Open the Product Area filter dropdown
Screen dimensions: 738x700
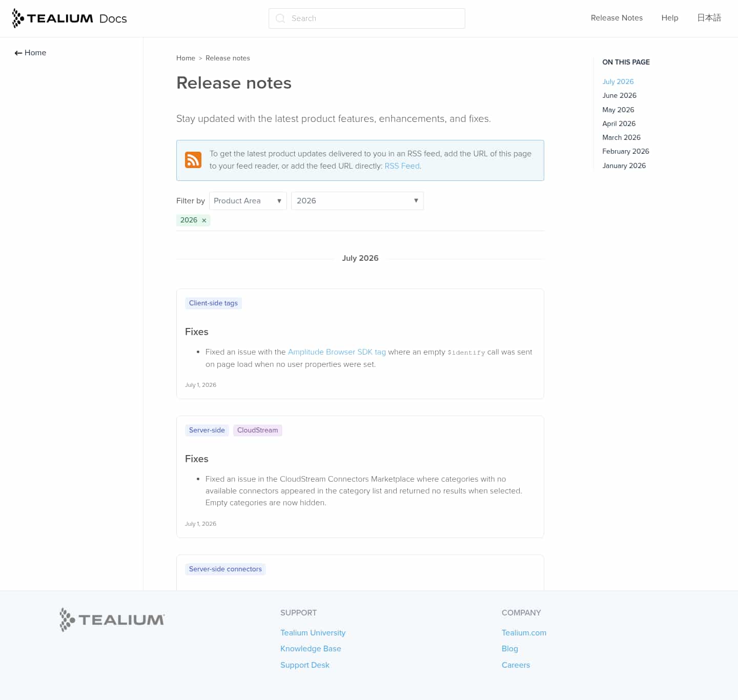pos(248,201)
